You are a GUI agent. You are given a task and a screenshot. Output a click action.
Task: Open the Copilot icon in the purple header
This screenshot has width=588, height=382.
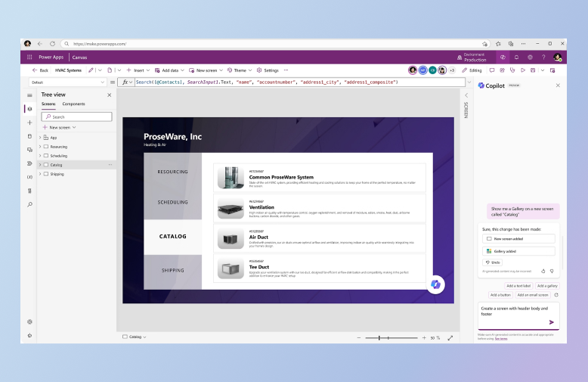click(x=503, y=57)
